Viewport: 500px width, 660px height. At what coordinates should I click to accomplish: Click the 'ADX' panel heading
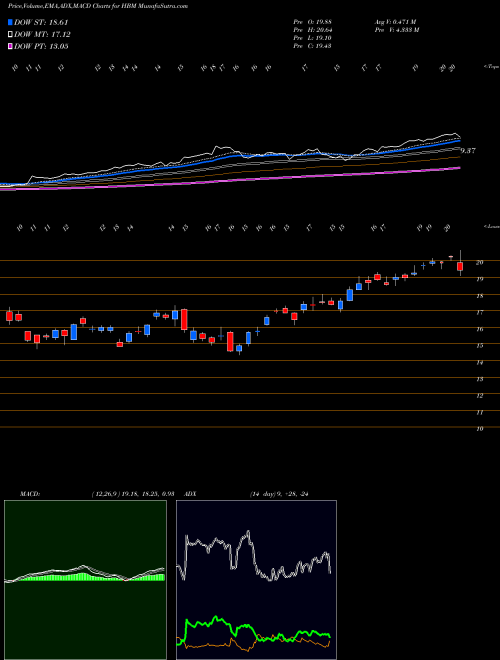click(189, 494)
